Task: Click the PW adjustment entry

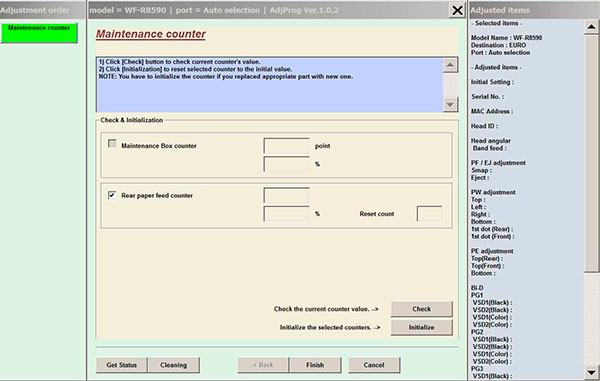Action: [x=493, y=192]
